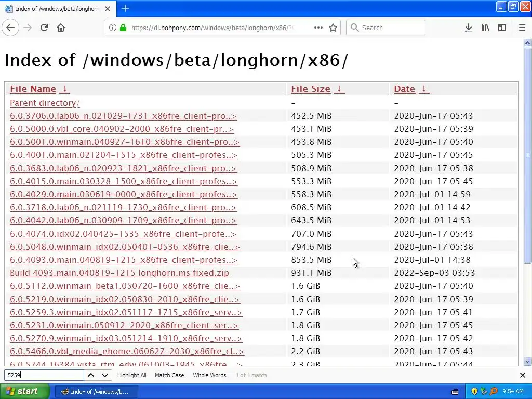Click the security shield tray icon
Screen dimensions: 532x399
pos(474,392)
